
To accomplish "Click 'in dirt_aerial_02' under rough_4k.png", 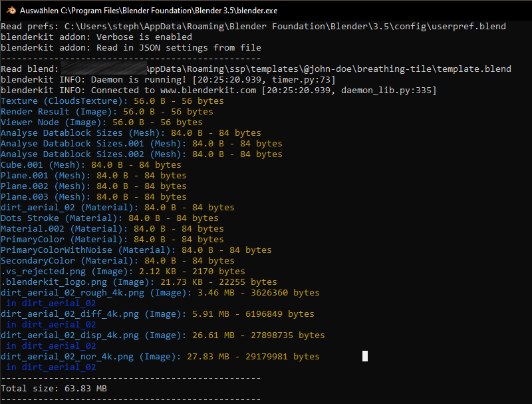I will coord(51,303).
